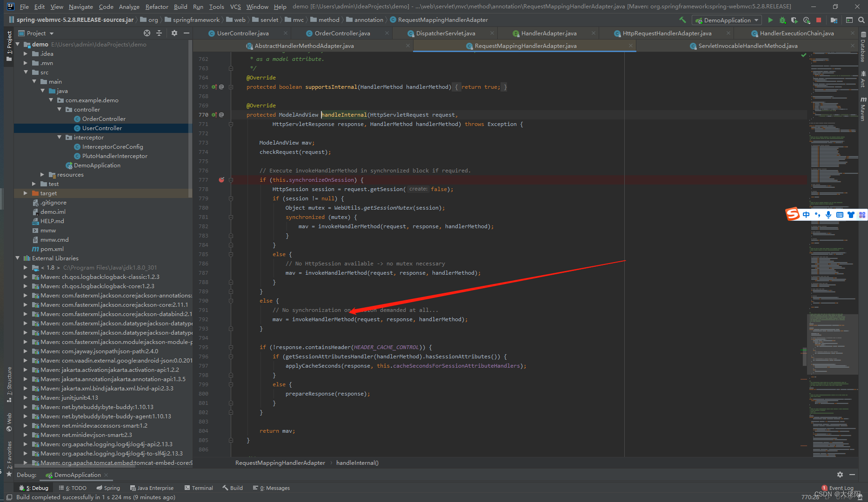Screen dimensions: 868x502
Task: Switch to AbstractHandlerMethodAdapter.java tab
Action: [x=304, y=46]
